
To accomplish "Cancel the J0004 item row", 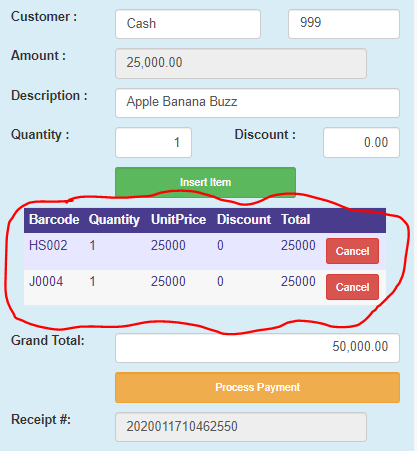I will click(x=352, y=287).
